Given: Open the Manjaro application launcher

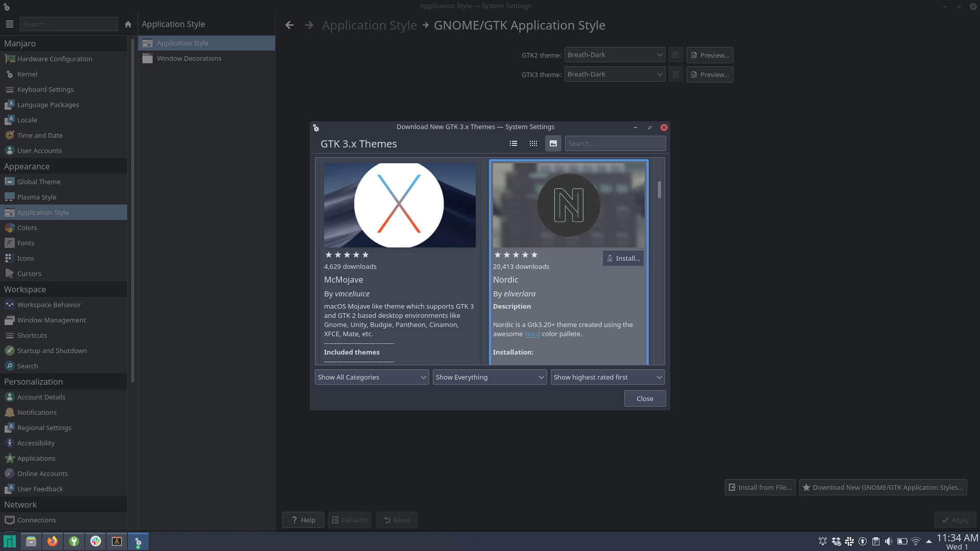Looking at the screenshot, I should 10,541.
